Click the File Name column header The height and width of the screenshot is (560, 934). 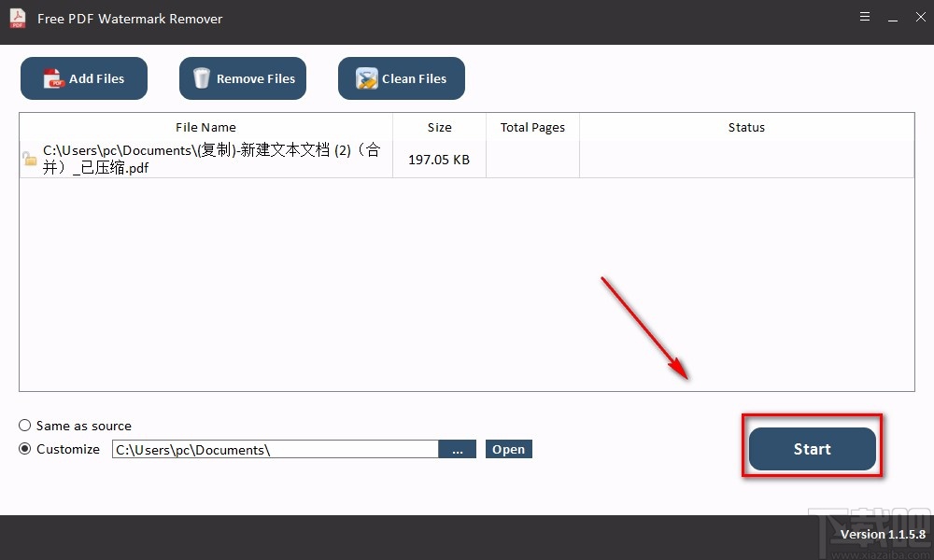(x=205, y=127)
